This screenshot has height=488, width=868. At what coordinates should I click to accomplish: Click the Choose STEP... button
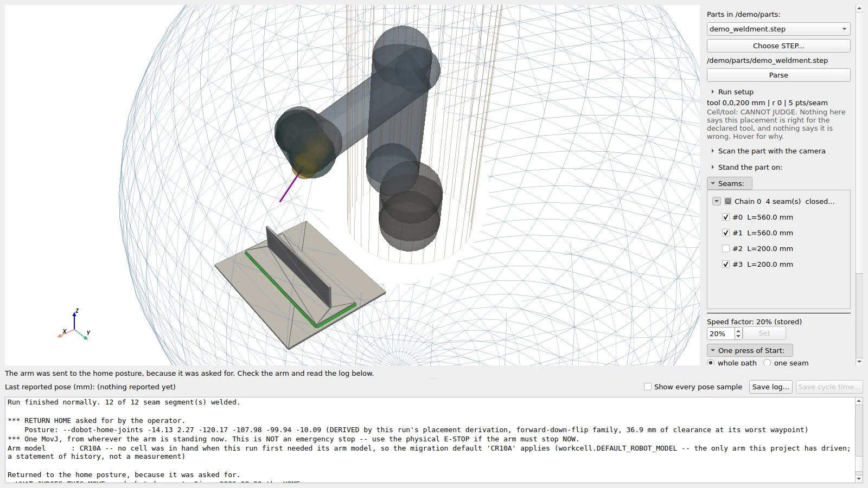pyautogui.click(x=778, y=46)
